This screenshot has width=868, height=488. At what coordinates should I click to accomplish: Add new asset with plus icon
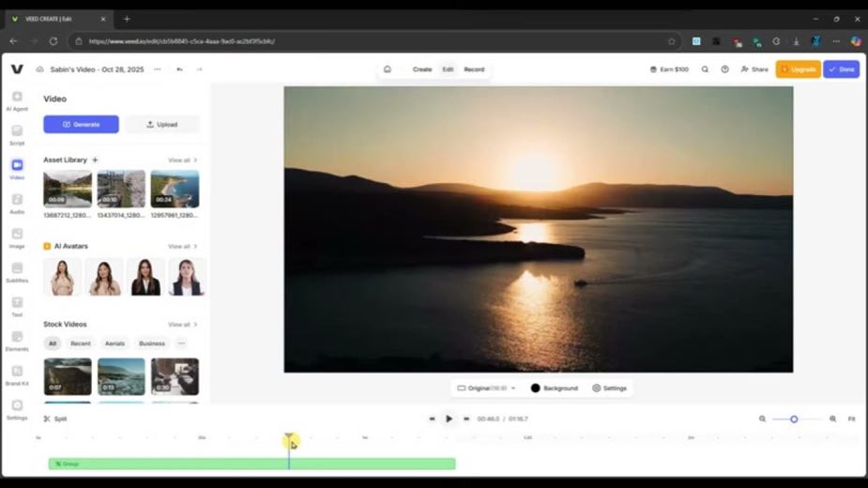pyautogui.click(x=95, y=160)
